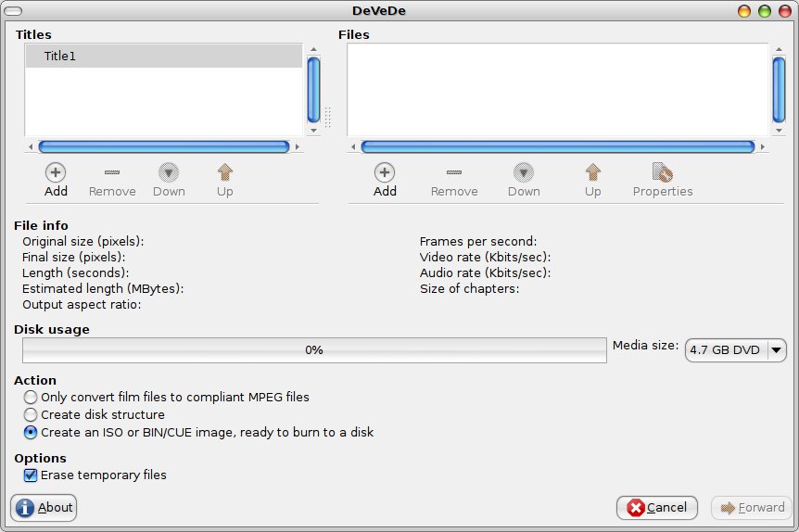
Task: Select Only convert film files to MPEG
Action: tap(167, 397)
